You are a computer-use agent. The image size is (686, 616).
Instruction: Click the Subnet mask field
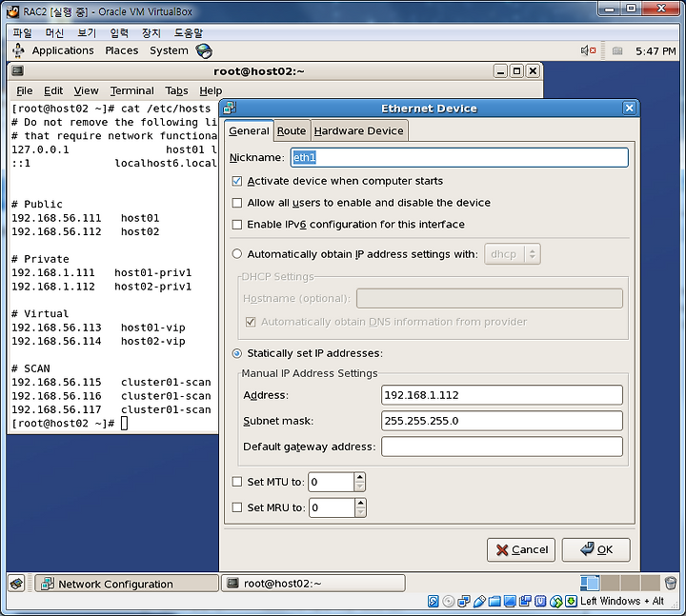click(x=502, y=421)
